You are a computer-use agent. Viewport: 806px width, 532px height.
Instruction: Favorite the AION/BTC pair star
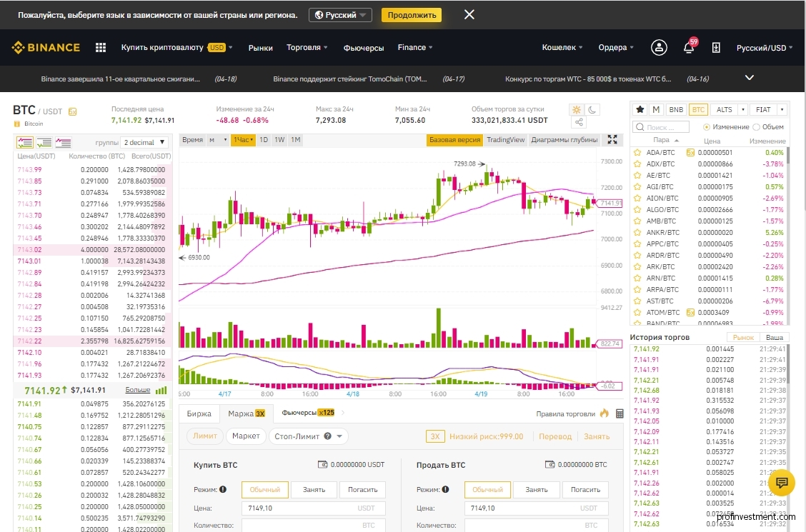point(637,199)
